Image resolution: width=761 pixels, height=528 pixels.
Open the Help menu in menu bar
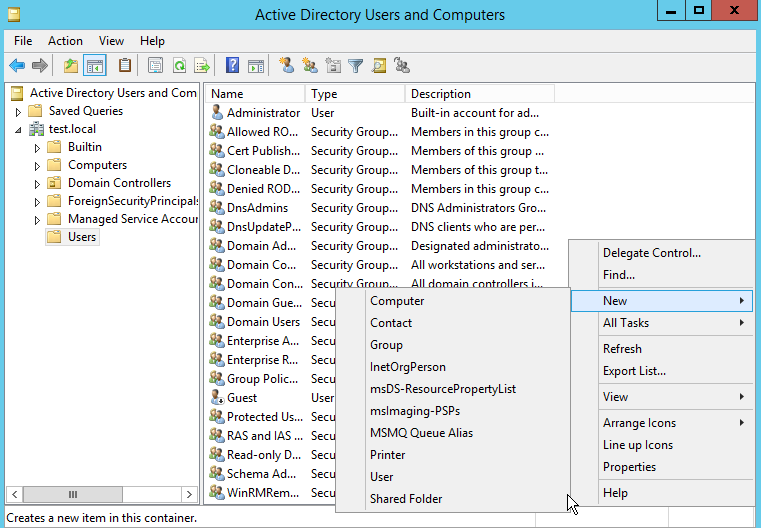click(152, 41)
